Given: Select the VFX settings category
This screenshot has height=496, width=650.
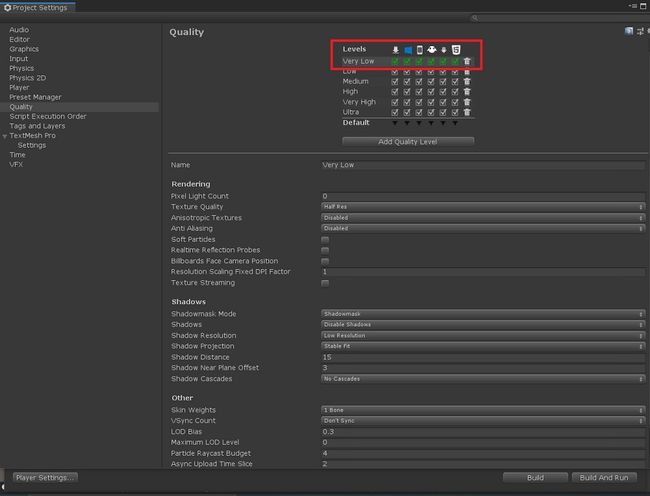Looking at the screenshot, I should (x=16, y=165).
